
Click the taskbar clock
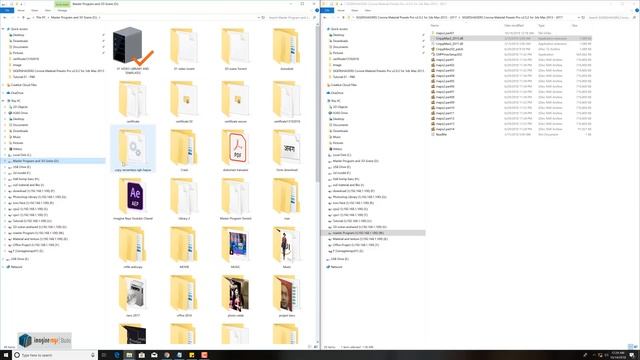[618, 355]
